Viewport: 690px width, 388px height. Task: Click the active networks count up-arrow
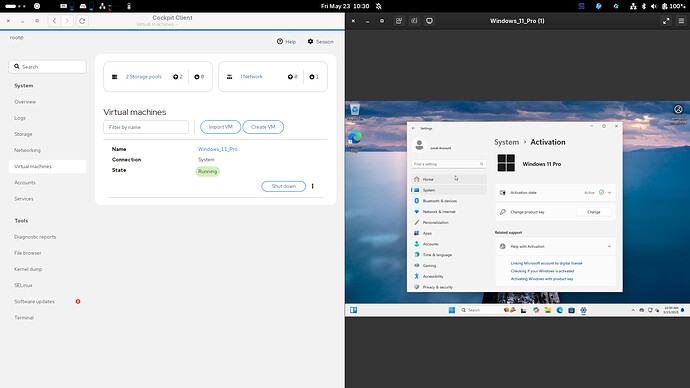click(x=290, y=77)
